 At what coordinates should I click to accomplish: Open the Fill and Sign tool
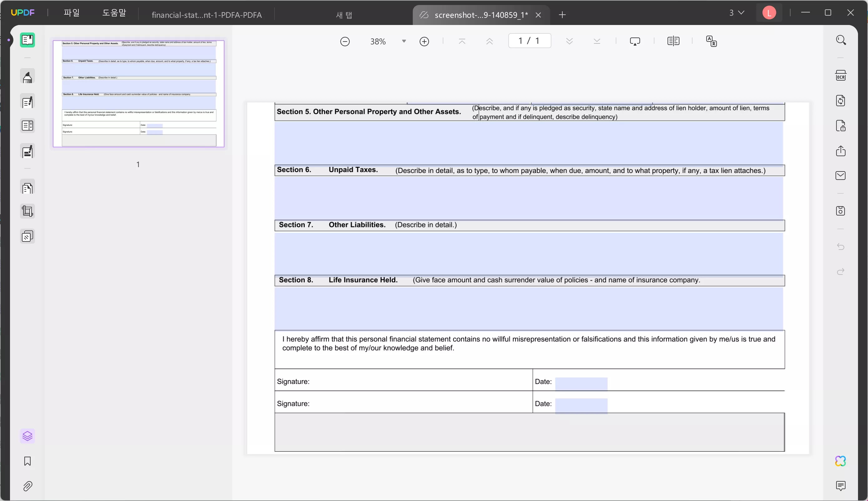(x=27, y=151)
